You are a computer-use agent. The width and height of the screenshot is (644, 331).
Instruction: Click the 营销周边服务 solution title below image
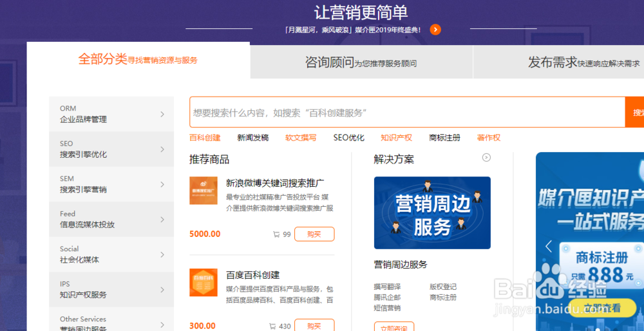pyautogui.click(x=401, y=264)
